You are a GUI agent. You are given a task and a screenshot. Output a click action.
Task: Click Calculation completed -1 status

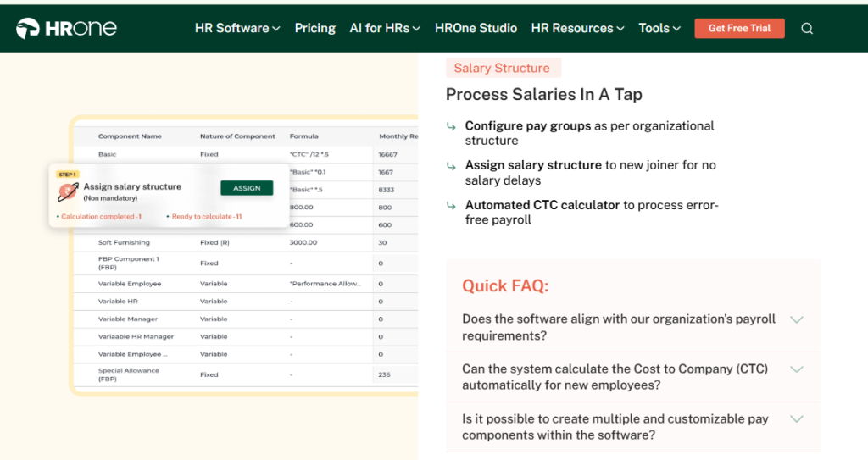click(x=101, y=216)
